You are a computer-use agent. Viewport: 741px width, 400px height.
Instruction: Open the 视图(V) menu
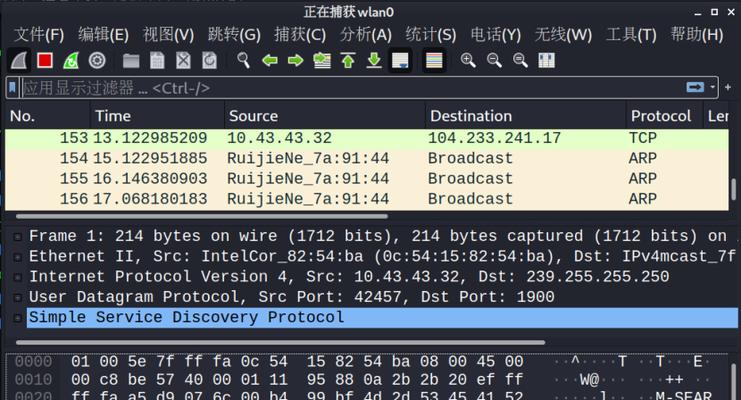[168, 35]
